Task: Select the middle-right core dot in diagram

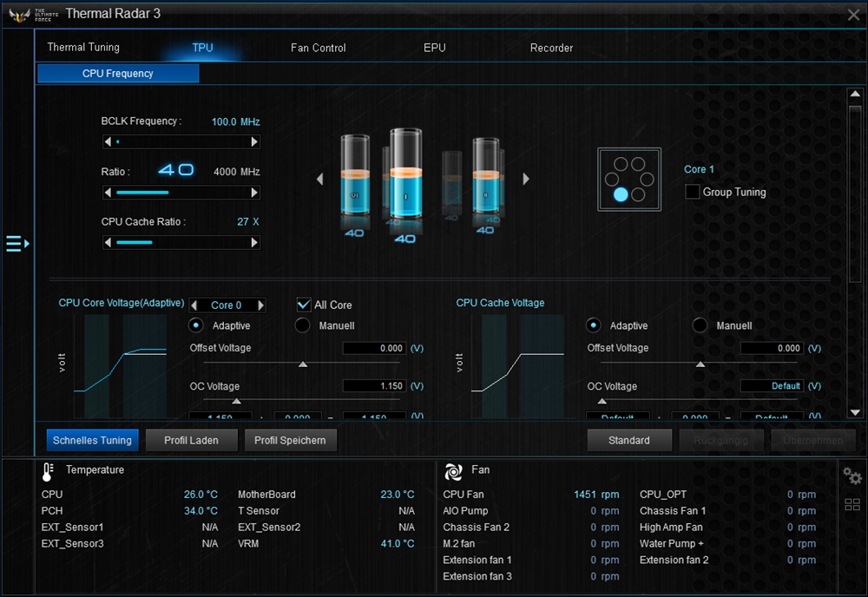Action: coord(648,180)
